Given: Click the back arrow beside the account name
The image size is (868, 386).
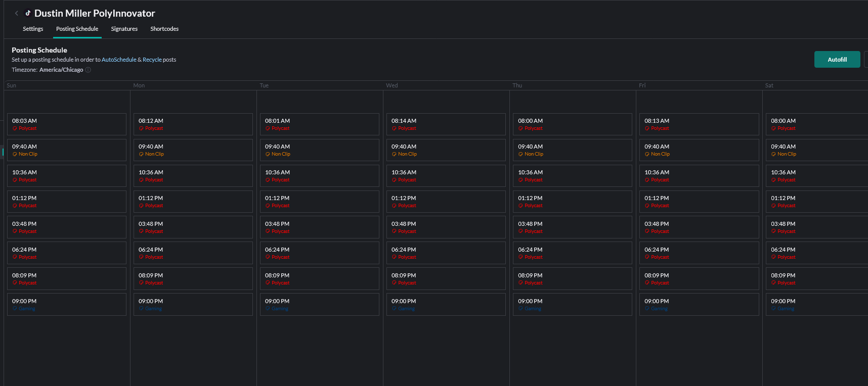Looking at the screenshot, I should point(17,14).
